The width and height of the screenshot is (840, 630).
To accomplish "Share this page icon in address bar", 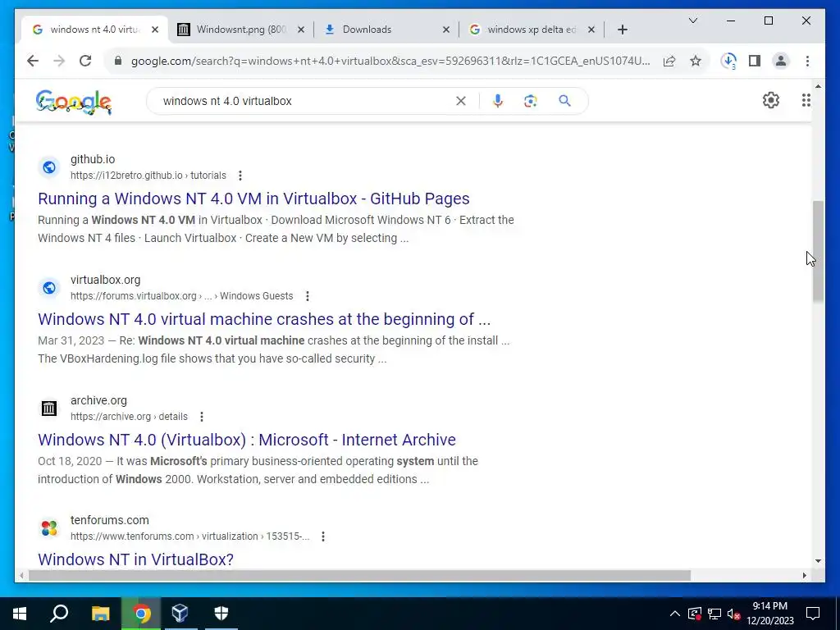I will coord(669,61).
